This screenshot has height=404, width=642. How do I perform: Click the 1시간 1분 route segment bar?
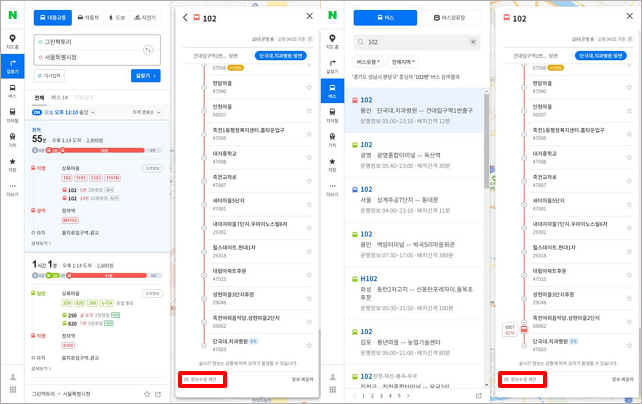(x=97, y=275)
